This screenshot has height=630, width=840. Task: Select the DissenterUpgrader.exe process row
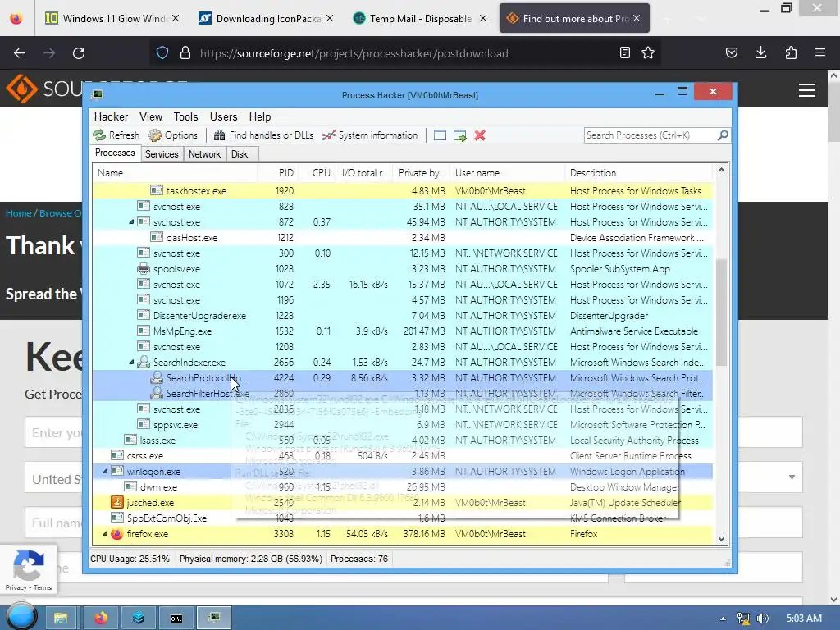pos(404,316)
